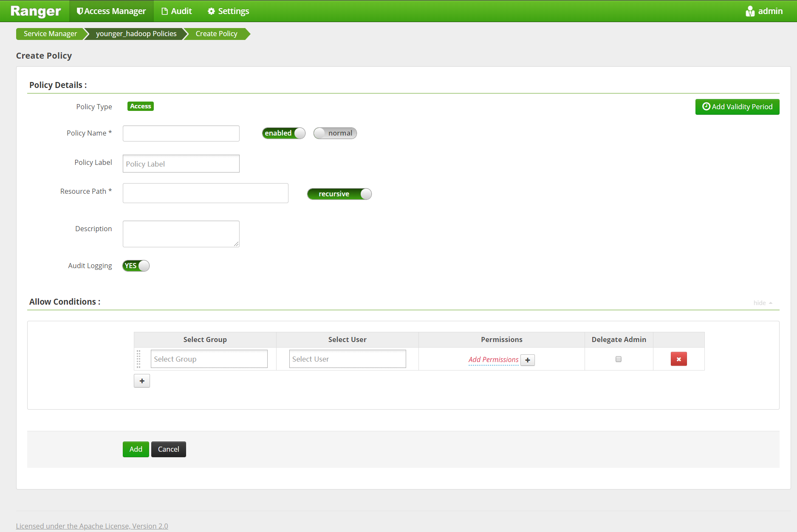The height and width of the screenshot is (532, 797).
Task: Click the clock icon in Add Validity Period
Action: (706, 107)
